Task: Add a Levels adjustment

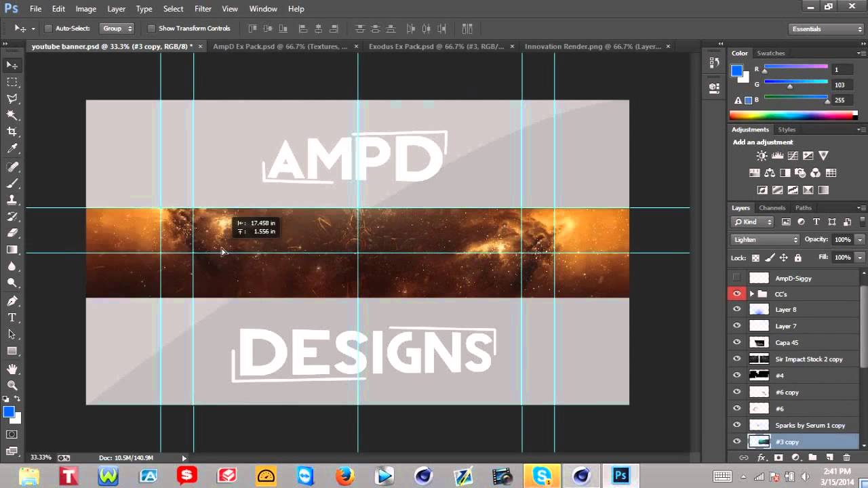Action: click(x=777, y=156)
